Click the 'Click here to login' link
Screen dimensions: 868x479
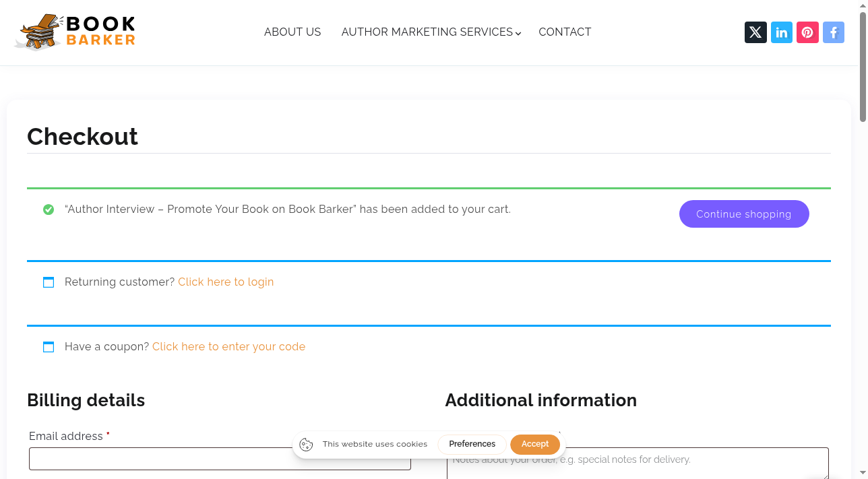[x=226, y=282]
